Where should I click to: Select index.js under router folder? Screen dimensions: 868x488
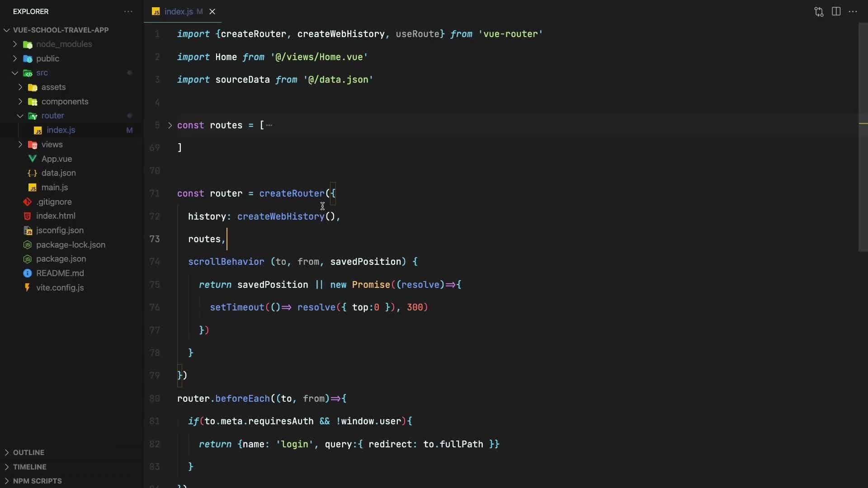[61, 130]
